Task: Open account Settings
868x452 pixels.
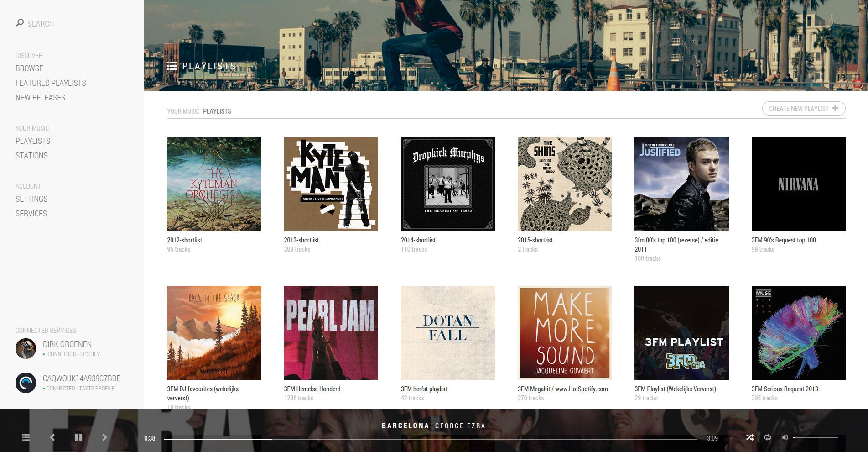Action: coord(31,199)
